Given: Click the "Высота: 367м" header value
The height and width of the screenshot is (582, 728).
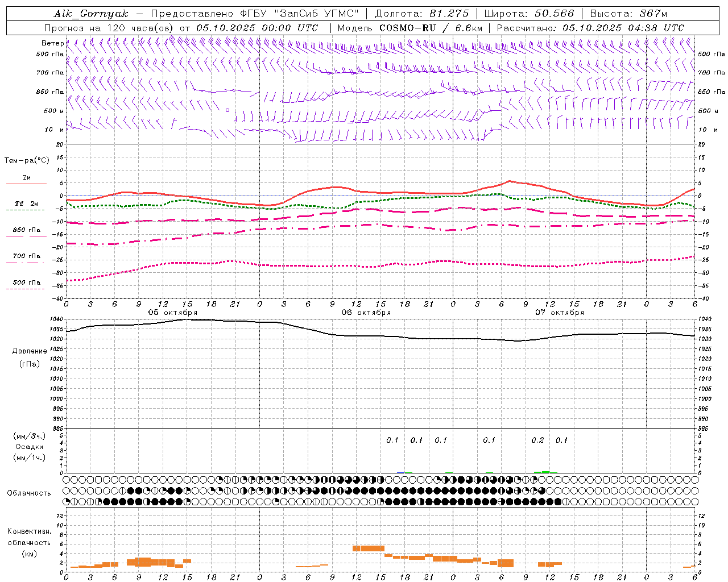Looking at the screenshot, I should click(x=628, y=14).
